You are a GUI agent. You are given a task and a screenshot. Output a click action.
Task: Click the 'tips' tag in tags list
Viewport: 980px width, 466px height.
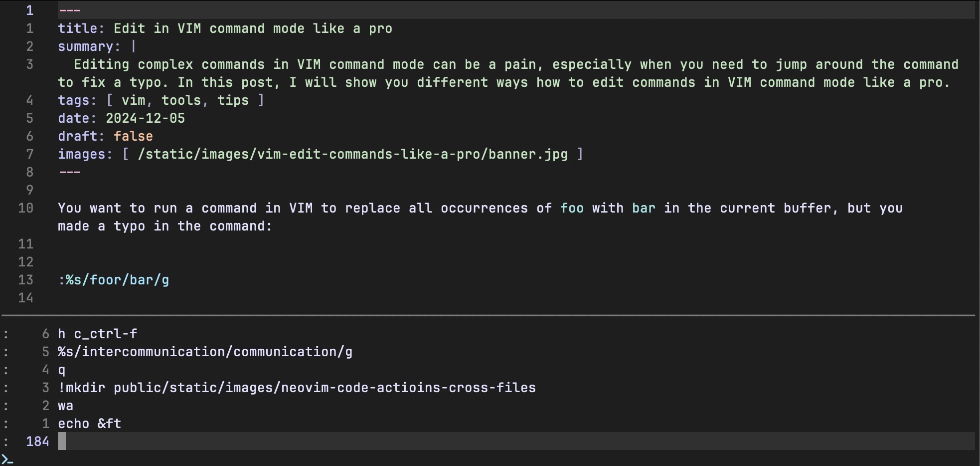click(x=233, y=100)
